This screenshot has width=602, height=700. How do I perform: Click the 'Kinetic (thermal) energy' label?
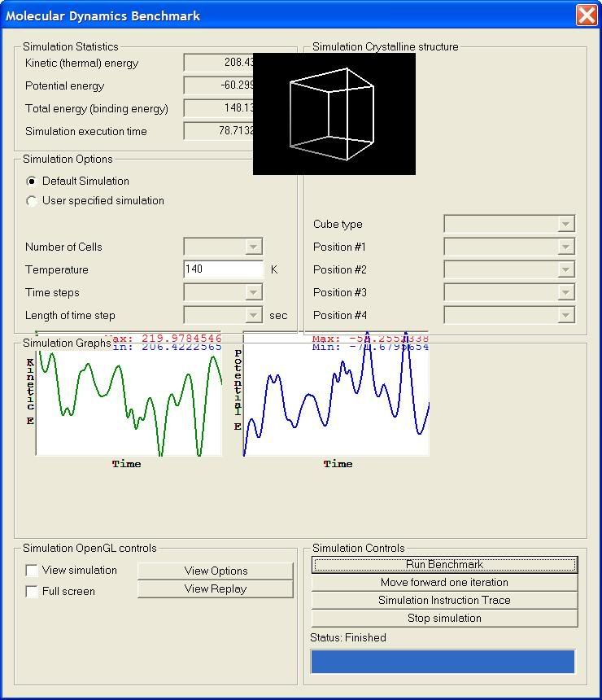(81, 63)
